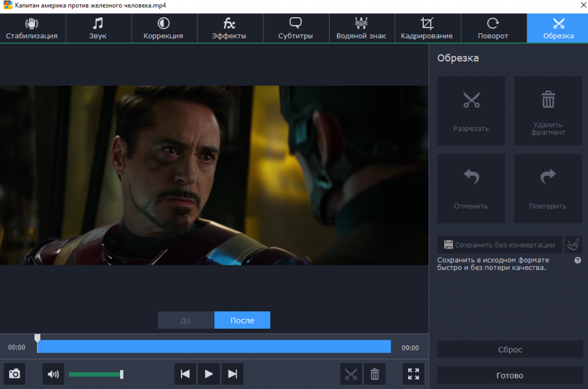Take a snapshot with the camera icon
This screenshot has height=389, width=588.
coord(14,374)
